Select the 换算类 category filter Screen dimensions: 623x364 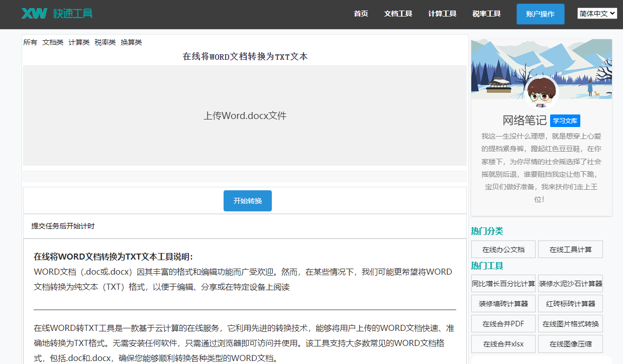pyautogui.click(x=131, y=42)
